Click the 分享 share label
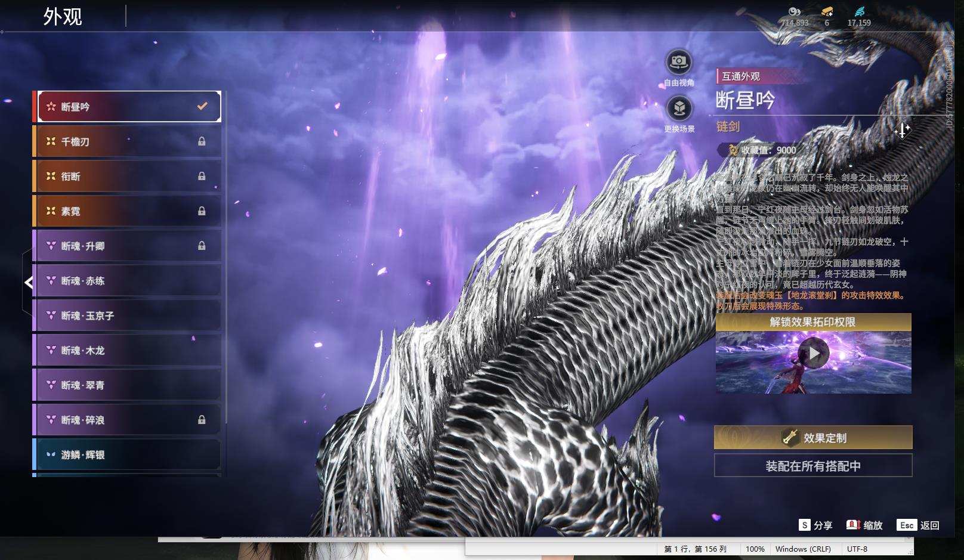 coord(823,525)
